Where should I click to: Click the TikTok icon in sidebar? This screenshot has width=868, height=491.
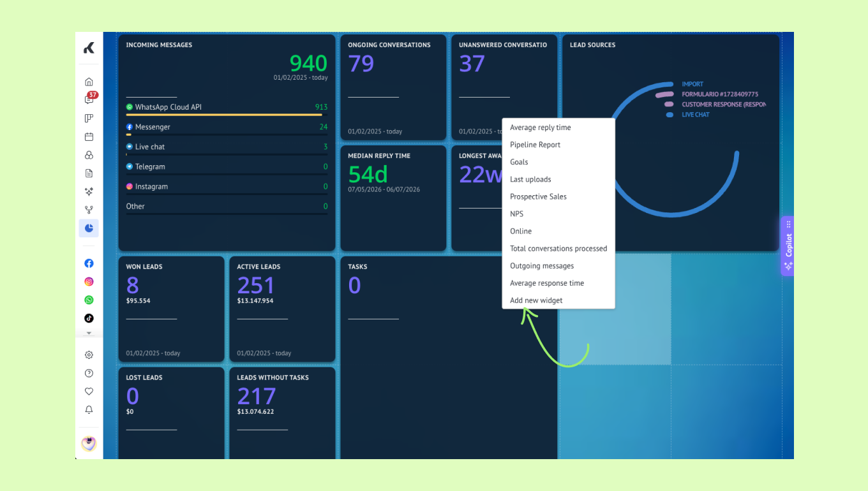click(89, 318)
